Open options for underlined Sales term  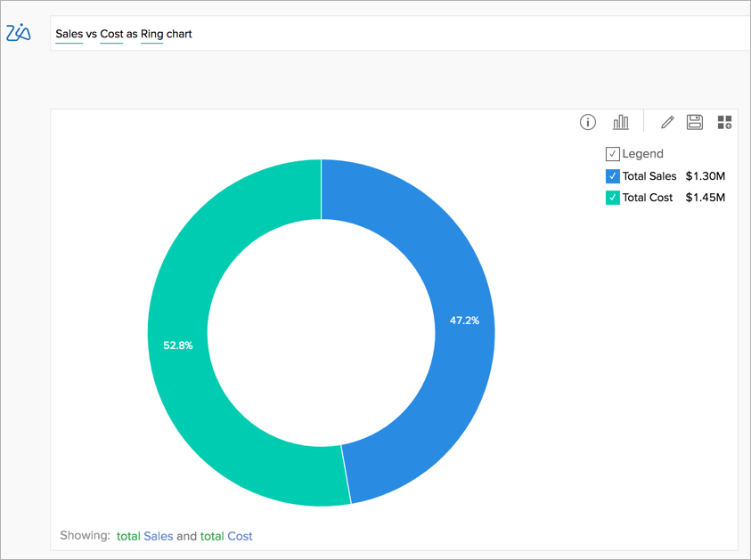pos(69,33)
